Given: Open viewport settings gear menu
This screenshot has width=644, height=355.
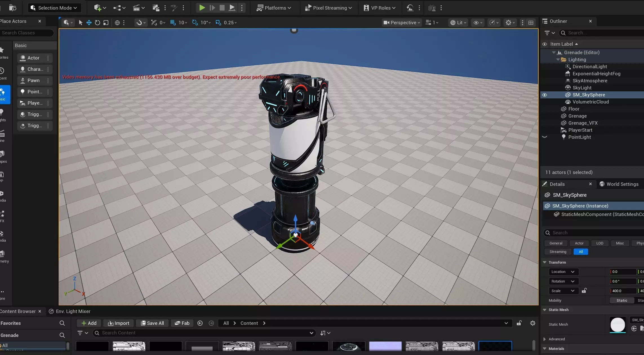Looking at the screenshot, I should click(x=510, y=23).
